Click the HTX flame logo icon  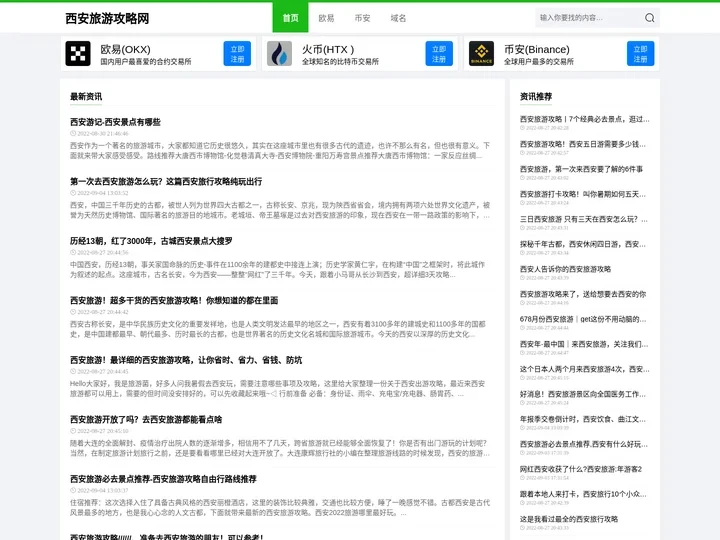pos(279,54)
